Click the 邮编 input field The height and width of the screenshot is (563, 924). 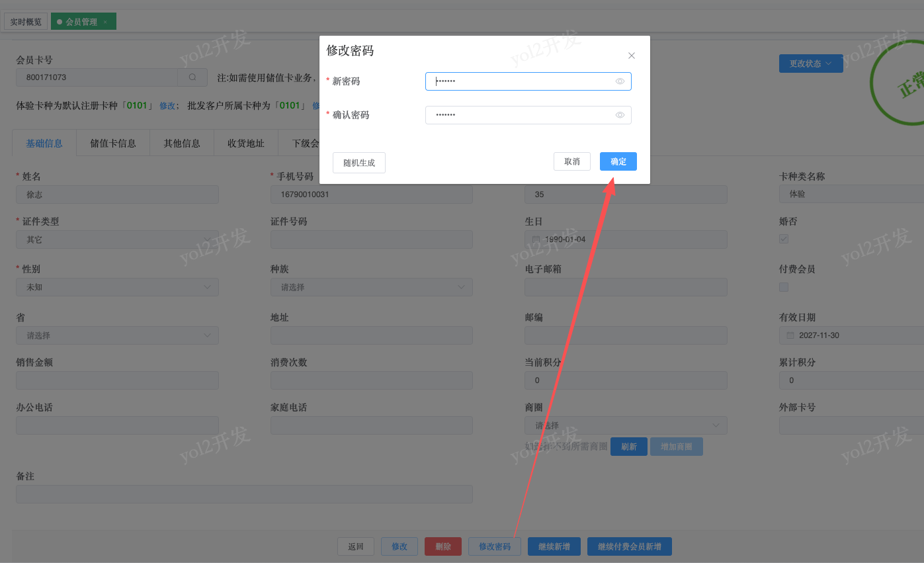pos(626,335)
